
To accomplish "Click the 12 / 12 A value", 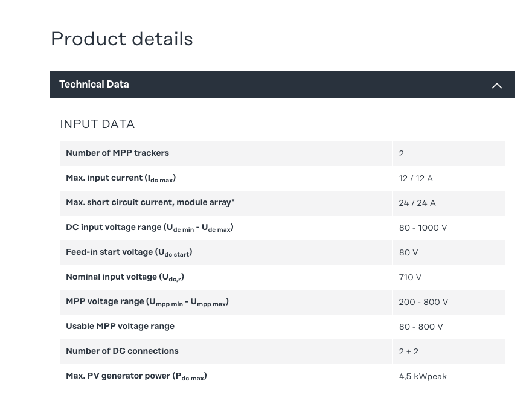I will click(415, 178).
